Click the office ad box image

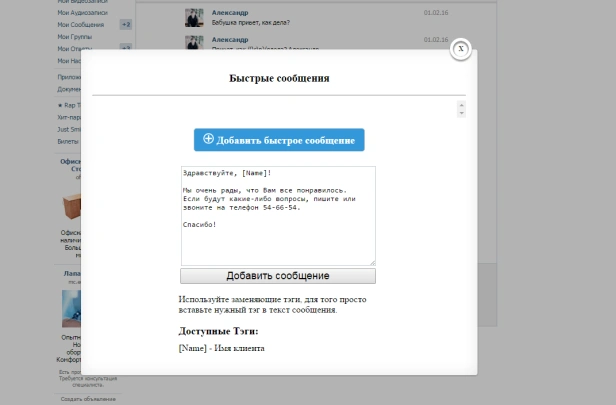pyautogui.click(x=70, y=207)
